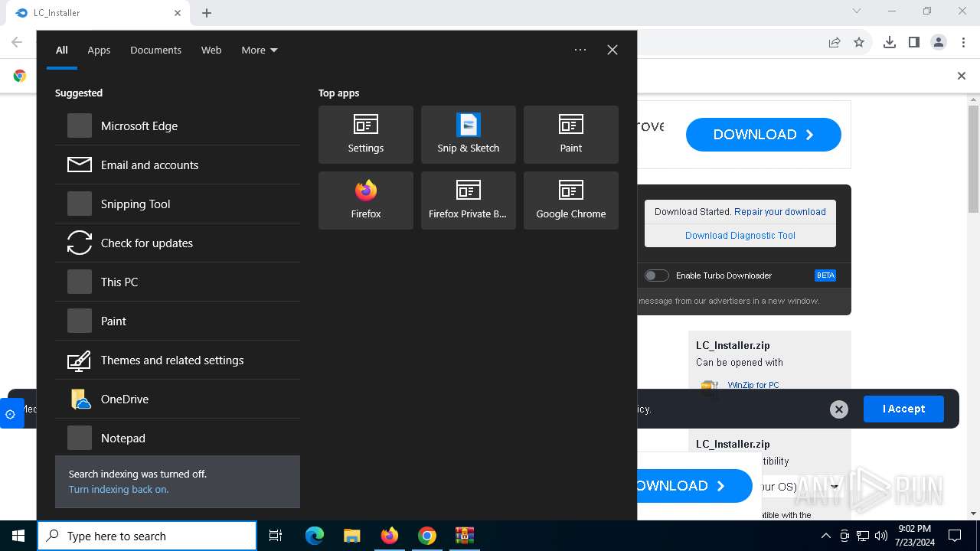The image size is (980, 551).
Task: Click the Repair your download link
Action: pos(780,212)
